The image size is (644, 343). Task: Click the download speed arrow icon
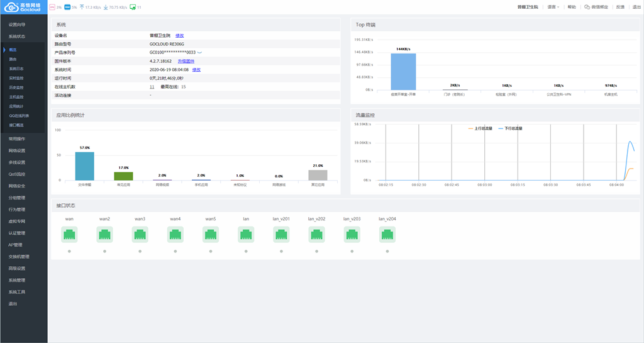[x=106, y=7]
